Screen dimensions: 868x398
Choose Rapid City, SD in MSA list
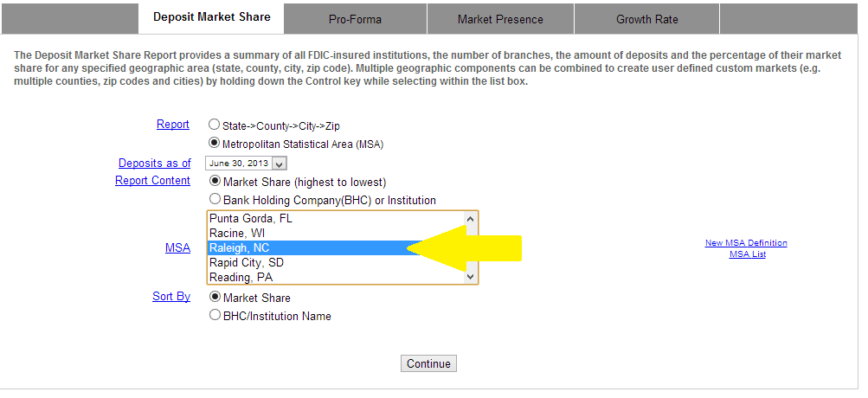click(x=247, y=263)
